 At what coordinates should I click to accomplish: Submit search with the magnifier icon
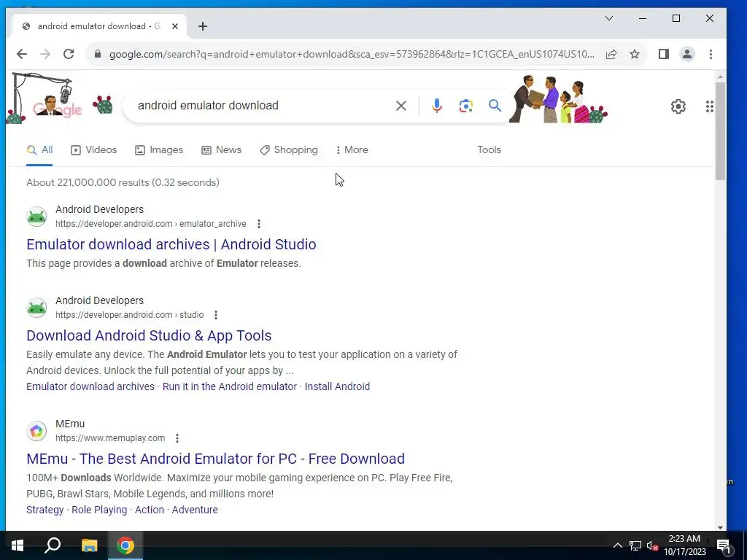tap(495, 105)
